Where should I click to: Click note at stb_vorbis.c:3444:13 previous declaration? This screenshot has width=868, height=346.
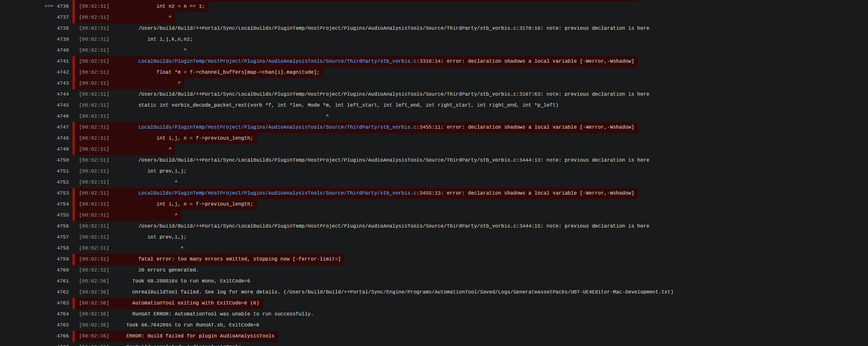(394, 160)
